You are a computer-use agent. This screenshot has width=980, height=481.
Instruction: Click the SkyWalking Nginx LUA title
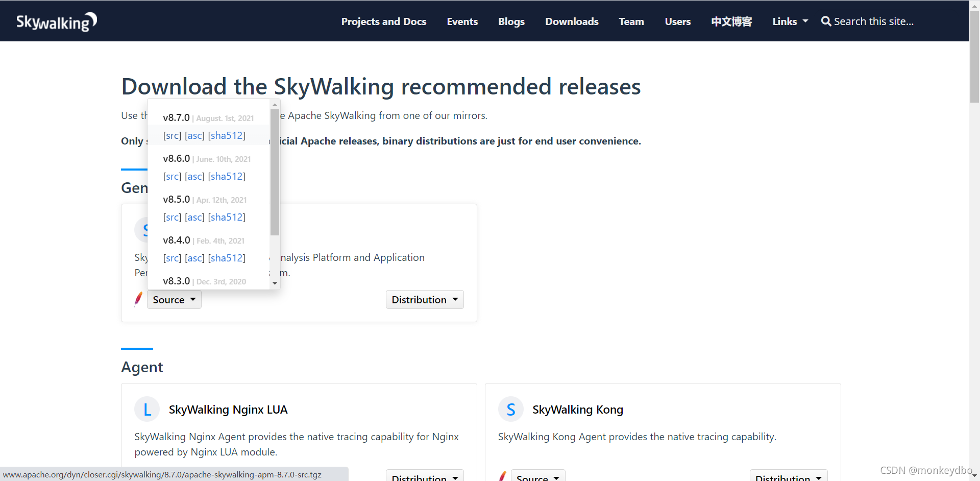[x=228, y=410]
